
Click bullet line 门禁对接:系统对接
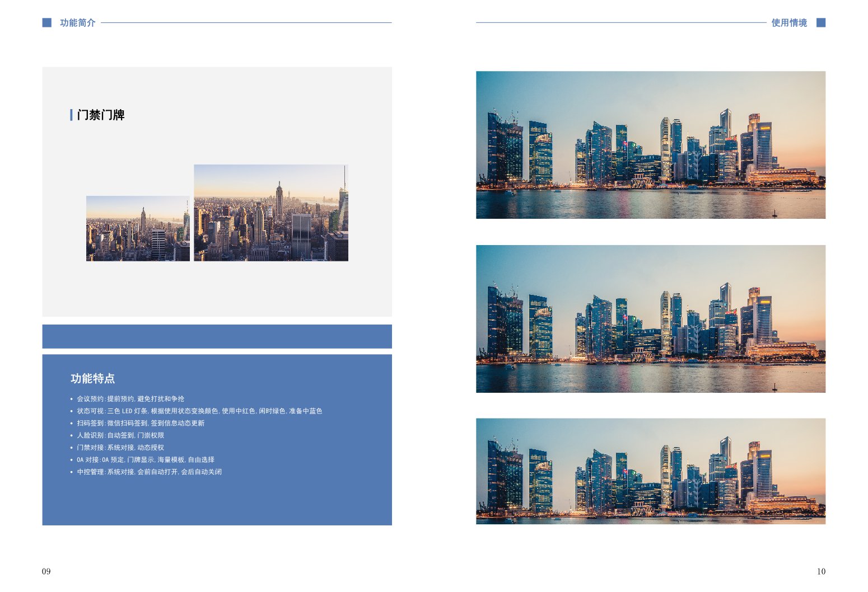coord(120,448)
